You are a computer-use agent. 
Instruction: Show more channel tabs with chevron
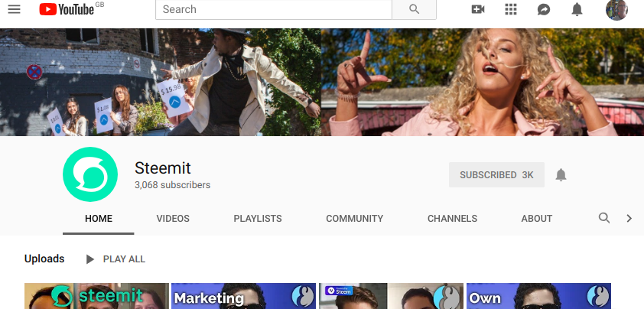pos(629,218)
